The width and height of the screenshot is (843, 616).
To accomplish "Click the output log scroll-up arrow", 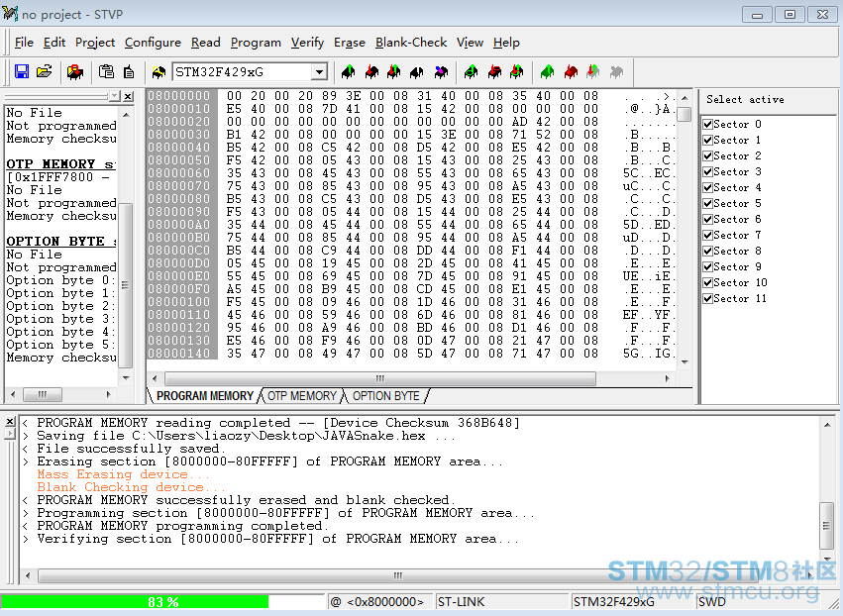I will click(x=827, y=425).
